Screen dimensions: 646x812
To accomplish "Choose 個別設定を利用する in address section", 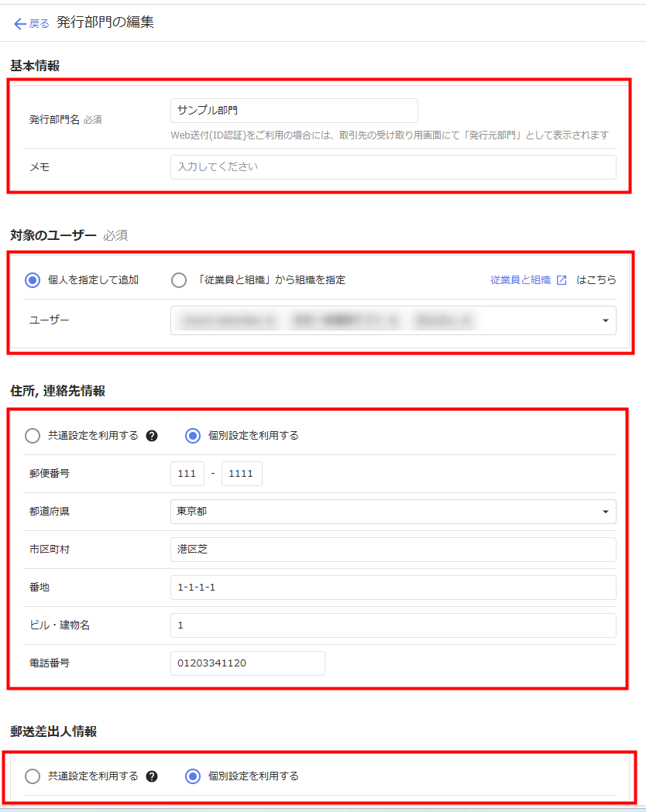I will [x=193, y=436].
